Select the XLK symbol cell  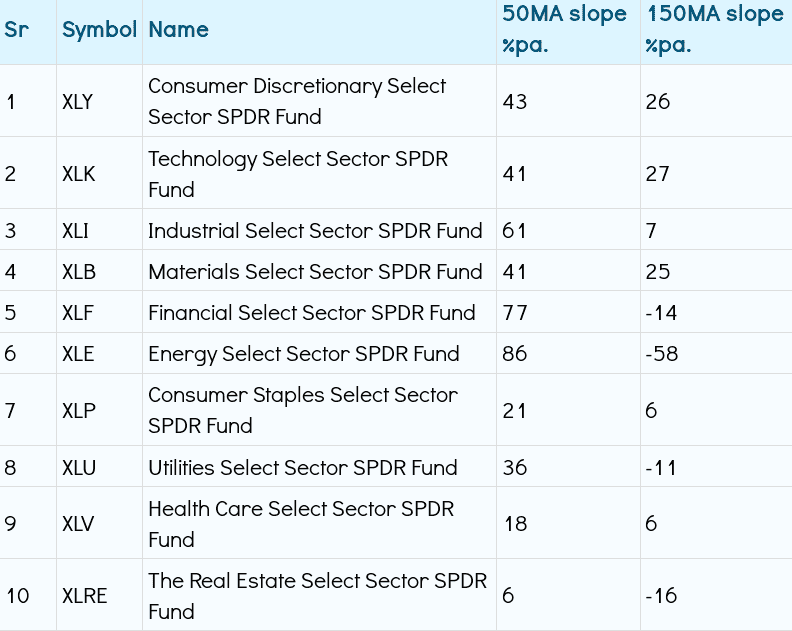point(79,174)
